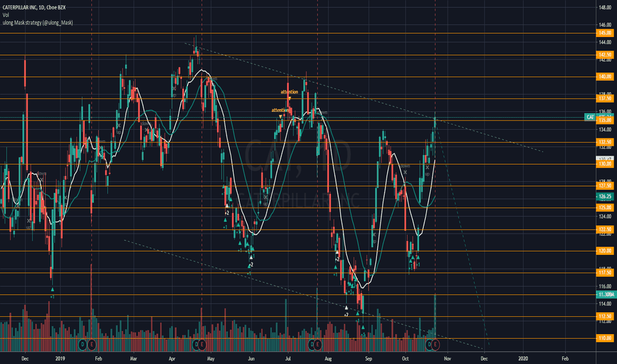Screen dimensions: 617x364
Task: Click the Jul label on time axis
Action: pyautogui.click(x=288, y=359)
